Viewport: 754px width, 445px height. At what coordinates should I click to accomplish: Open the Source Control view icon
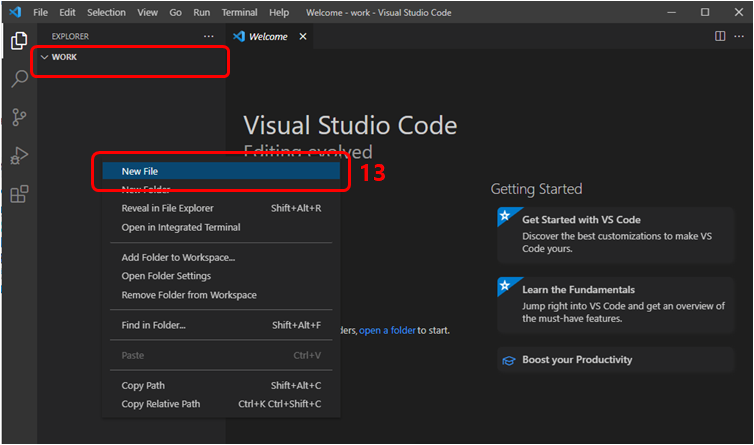click(19, 117)
